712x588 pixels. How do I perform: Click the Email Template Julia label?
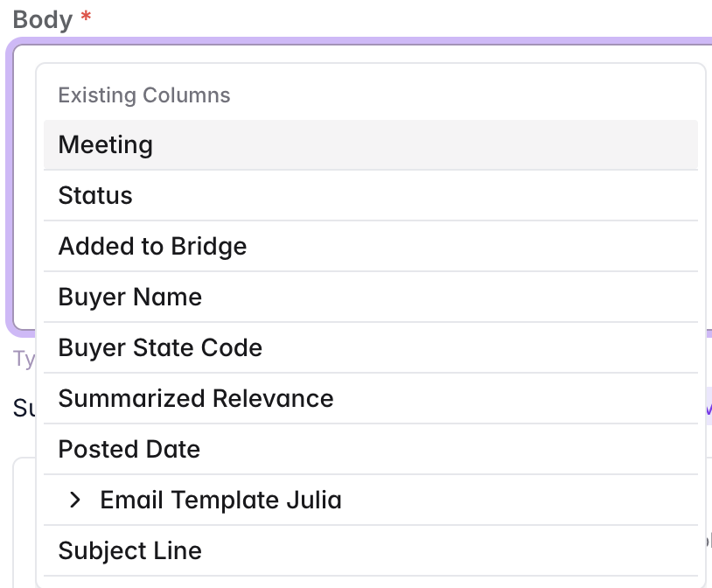click(220, 500)
